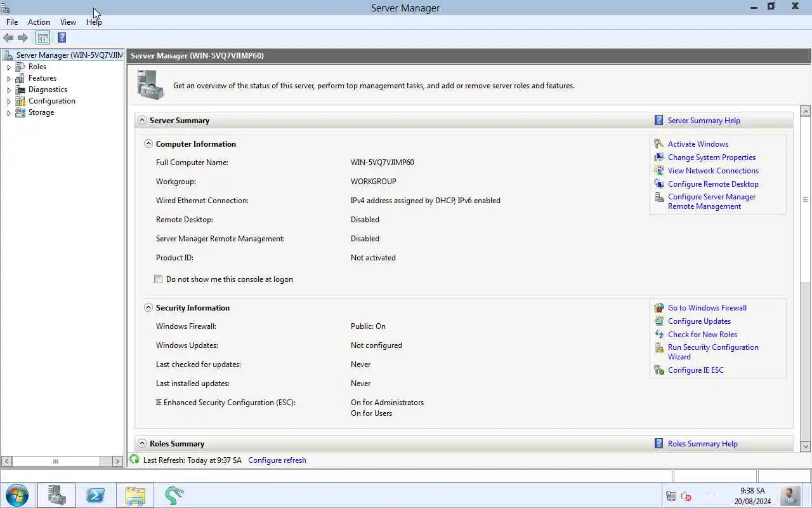This screenshot has height=508, width=812.
Task: Click the Run Security Configuration Wizard icon
Action: [x=659, y=348]
